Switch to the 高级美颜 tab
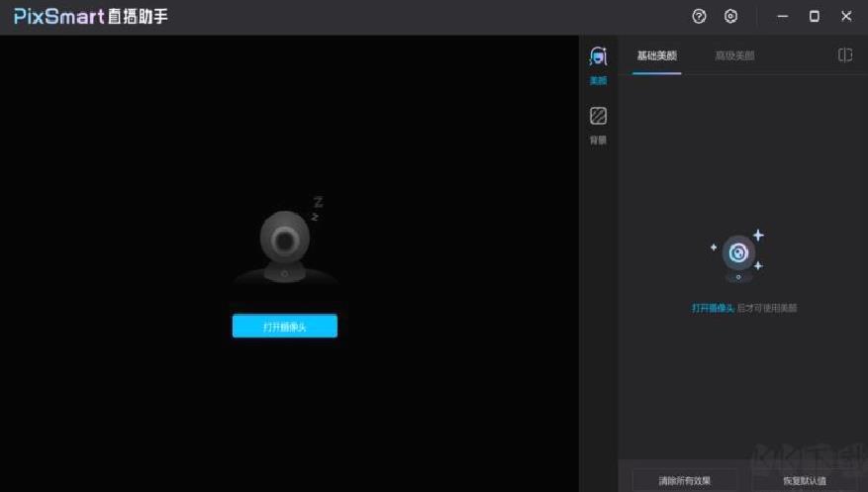 click(734, 55)
